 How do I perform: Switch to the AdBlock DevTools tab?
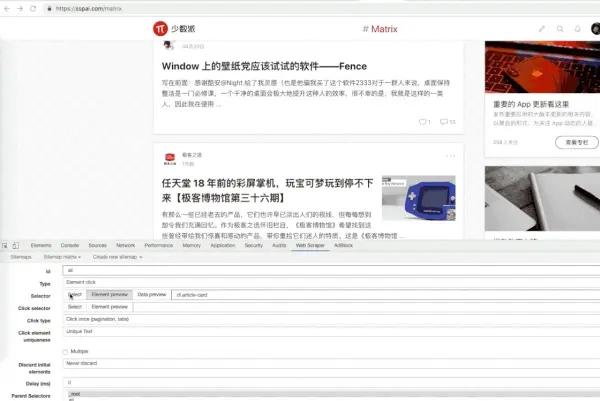[343, 245]
